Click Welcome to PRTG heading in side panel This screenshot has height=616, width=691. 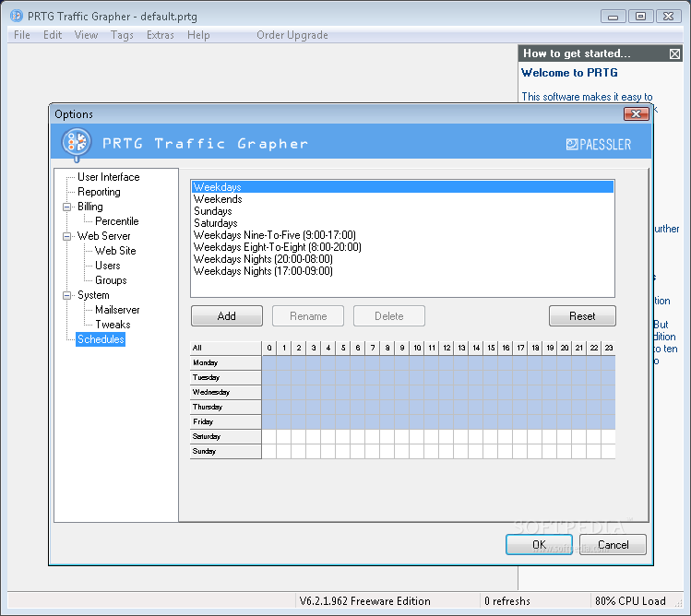569,73
